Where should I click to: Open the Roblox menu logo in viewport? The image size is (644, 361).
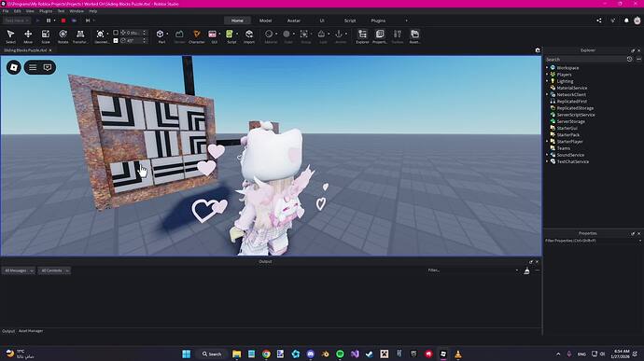pyautogui.click(x=14, y=67)
